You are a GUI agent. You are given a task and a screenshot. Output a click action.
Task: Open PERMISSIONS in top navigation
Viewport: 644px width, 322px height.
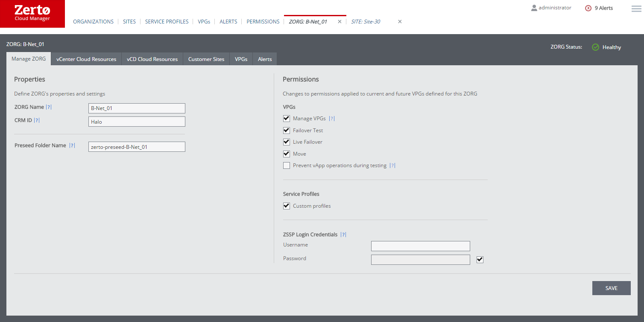pyautogui.click(x=263, y=22)
